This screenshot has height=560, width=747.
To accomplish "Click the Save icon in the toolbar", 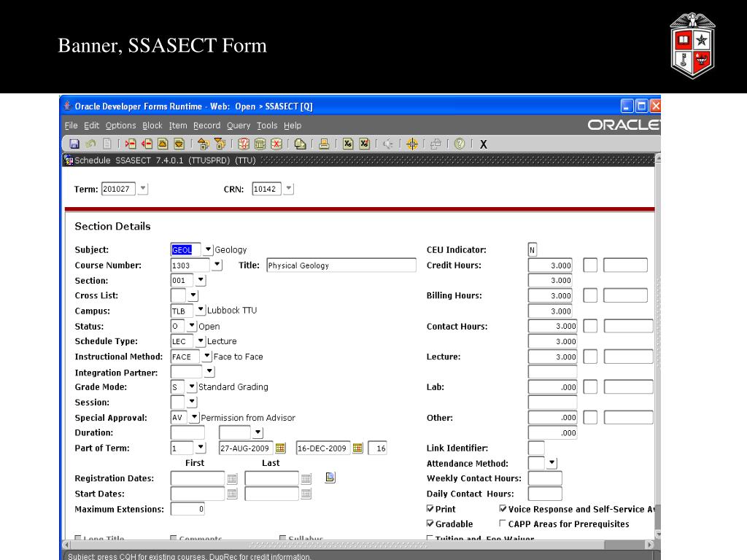I will (x=74, y=144).
